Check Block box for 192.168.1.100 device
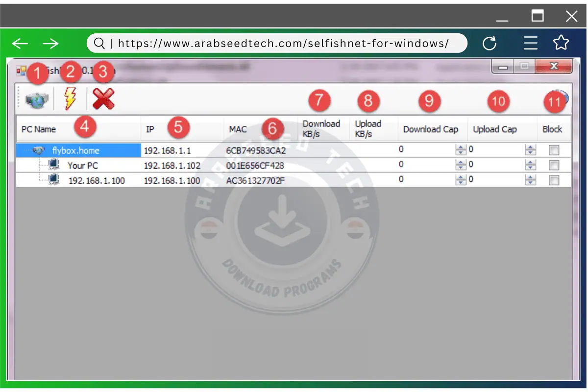 554,180
